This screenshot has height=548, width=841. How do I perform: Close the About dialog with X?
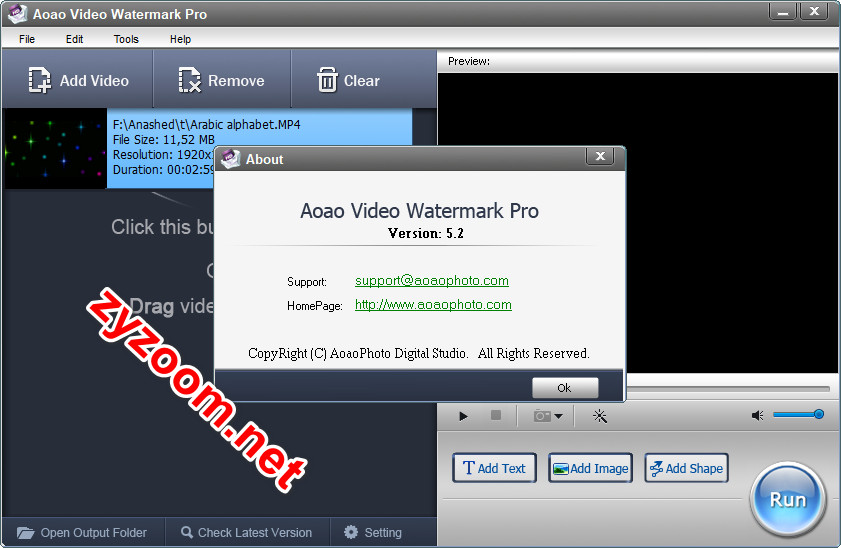click(600, 157)
